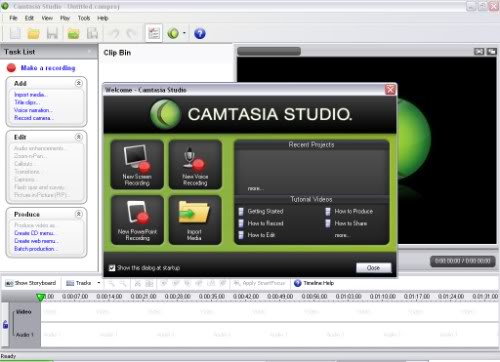Open the Help menu

click(x=103, y=18)
